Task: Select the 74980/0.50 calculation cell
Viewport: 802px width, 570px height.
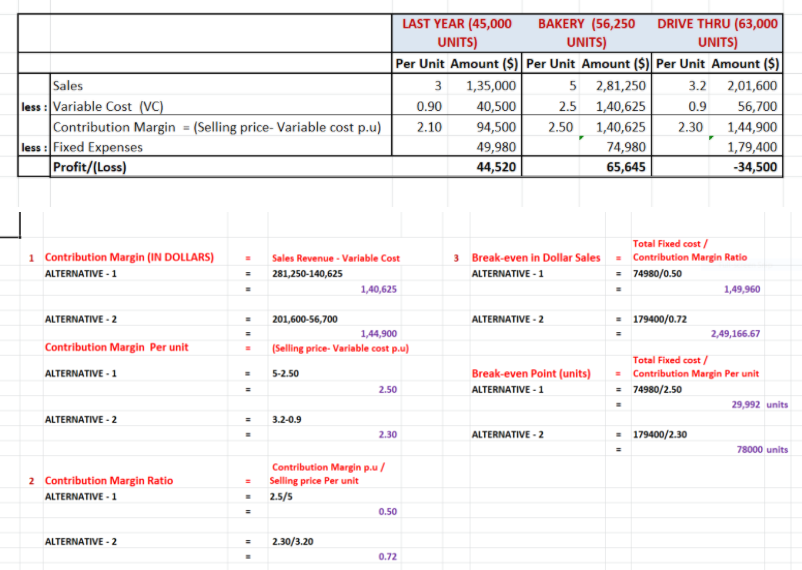Action: [657, 274]
